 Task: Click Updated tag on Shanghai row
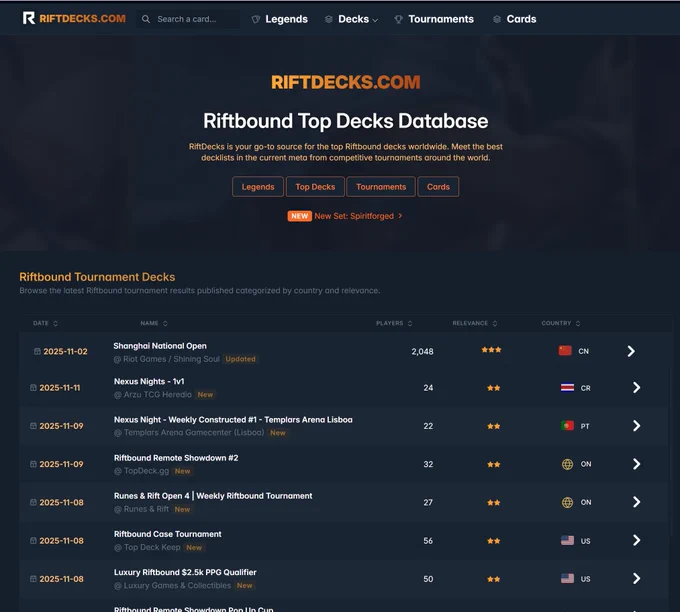tap(240, 359)
